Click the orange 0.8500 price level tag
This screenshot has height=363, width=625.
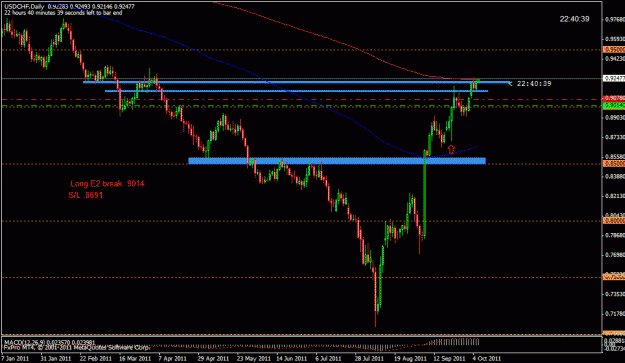[614, 164]
